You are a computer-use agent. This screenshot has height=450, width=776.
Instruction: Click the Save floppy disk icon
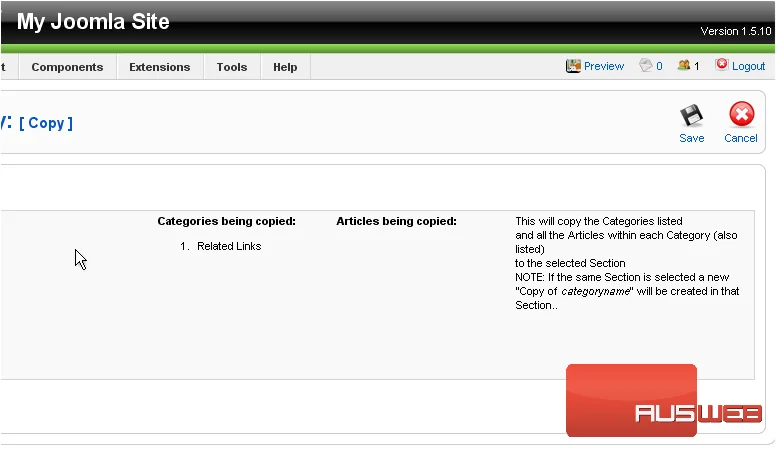(691, 115)
